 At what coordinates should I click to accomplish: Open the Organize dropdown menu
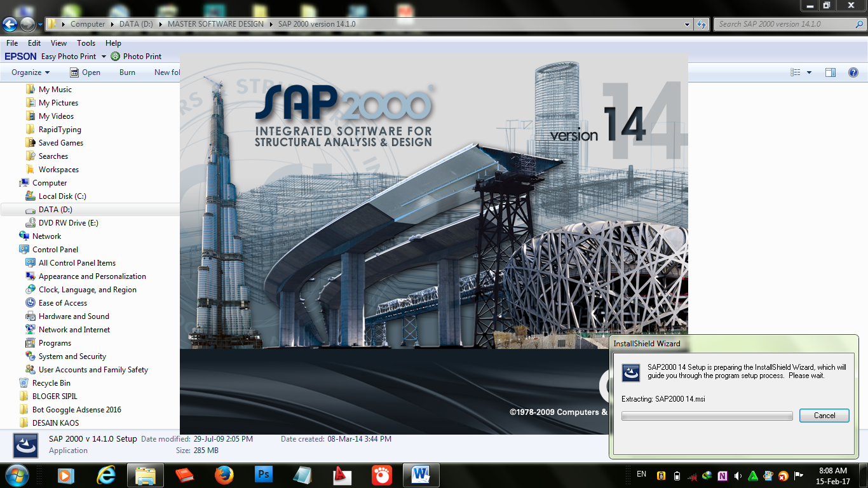30,72
